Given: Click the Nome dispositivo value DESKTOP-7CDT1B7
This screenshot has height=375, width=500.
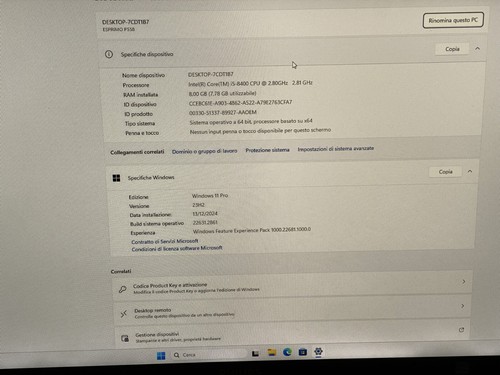Looking at the screenshot, I should point(211,74).
